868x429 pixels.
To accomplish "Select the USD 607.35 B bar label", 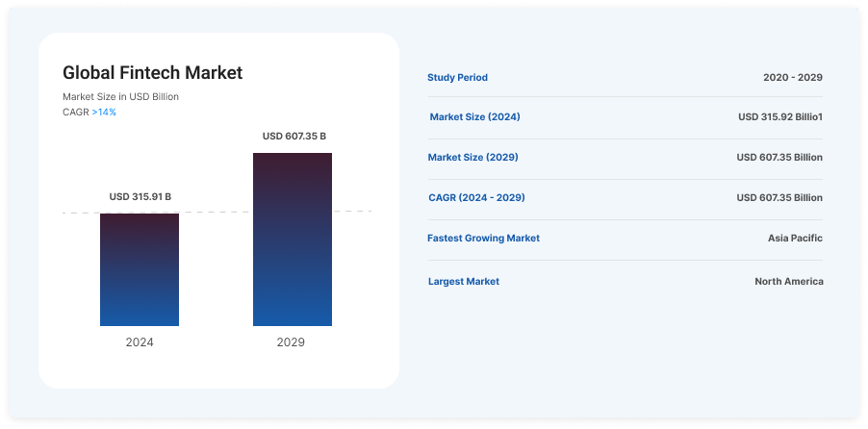I will coord(294,137).
